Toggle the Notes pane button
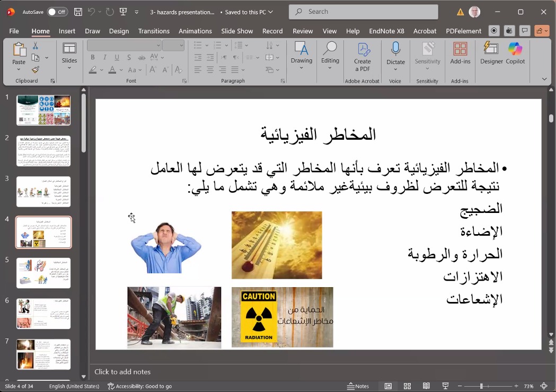Image resolution: width=556 pixels, height=392 pixels. point(358,386)
